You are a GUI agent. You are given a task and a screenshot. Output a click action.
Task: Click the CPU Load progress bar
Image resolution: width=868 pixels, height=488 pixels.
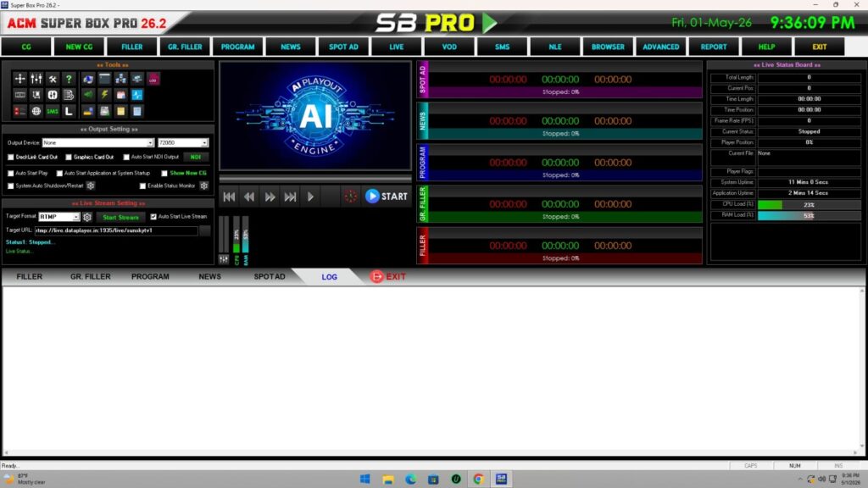click(809, 205)
